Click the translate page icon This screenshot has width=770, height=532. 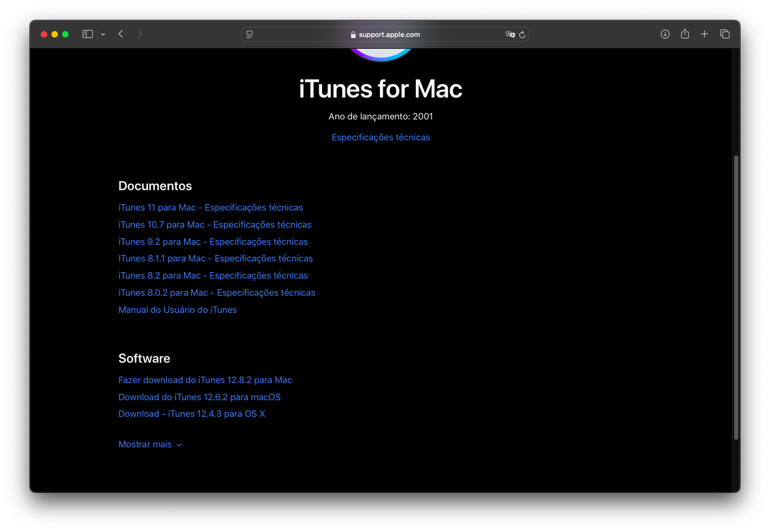tap(510, 34)
